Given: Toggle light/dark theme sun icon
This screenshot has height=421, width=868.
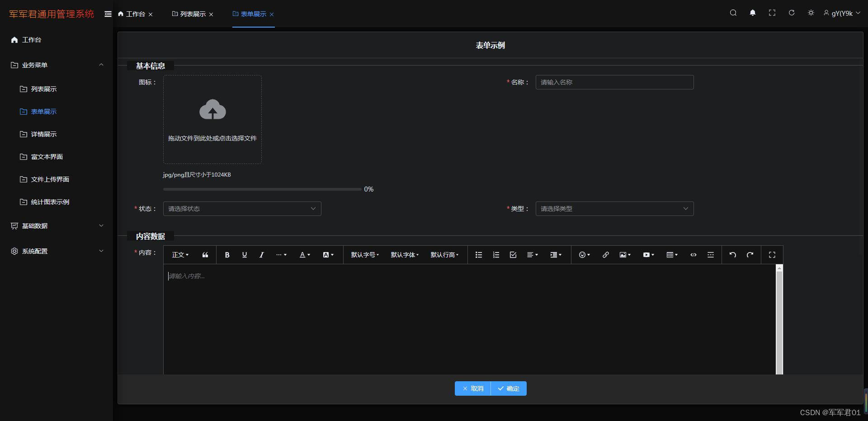Looking at the screenshot, I should coord(811,13).
